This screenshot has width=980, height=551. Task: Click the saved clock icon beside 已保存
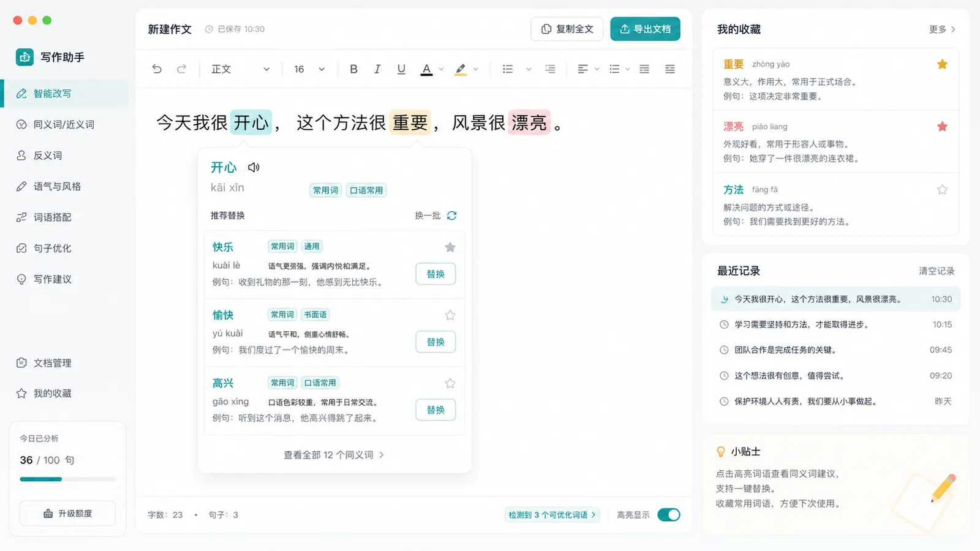[x=209, y=29]
